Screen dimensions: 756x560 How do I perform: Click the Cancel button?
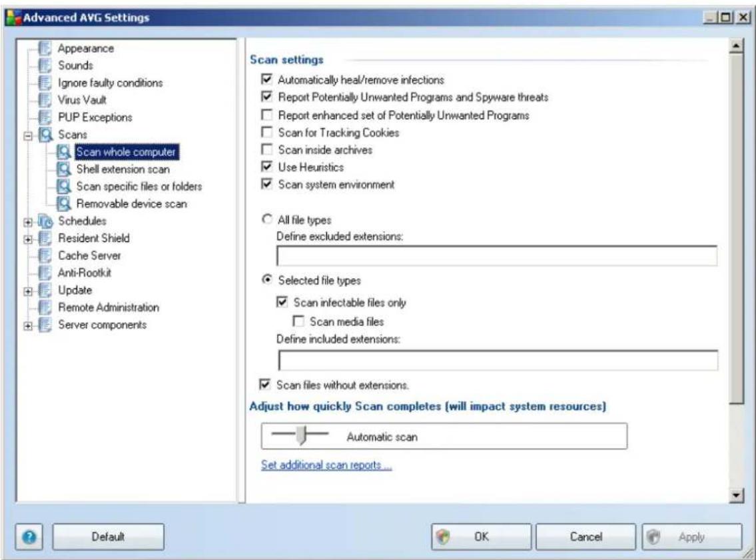click(585, 537)
